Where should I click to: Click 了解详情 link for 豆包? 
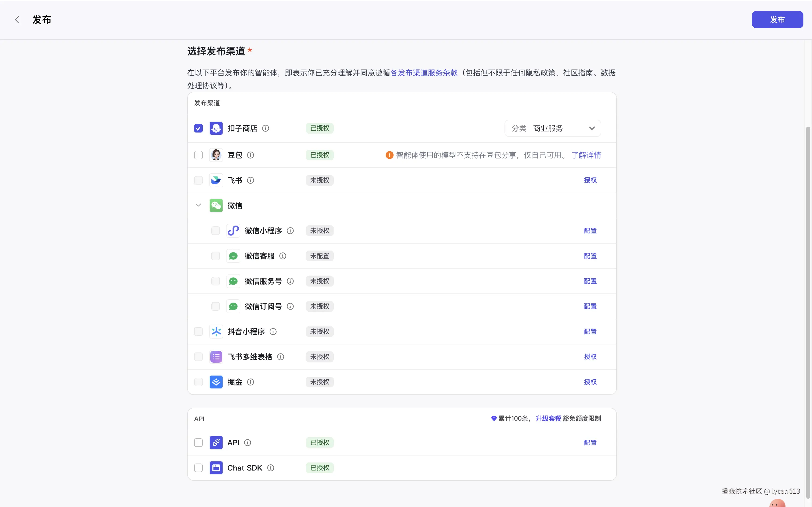(x=586, y=155)
